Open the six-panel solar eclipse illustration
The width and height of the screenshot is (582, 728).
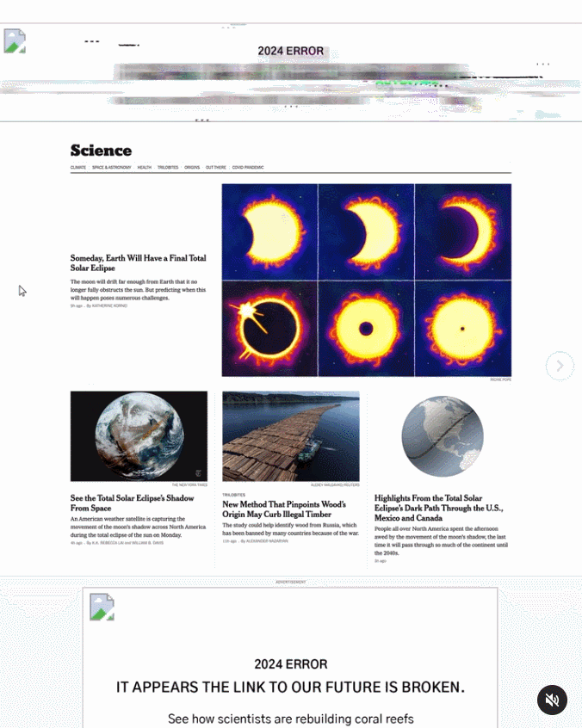click(x=367, y=280)
